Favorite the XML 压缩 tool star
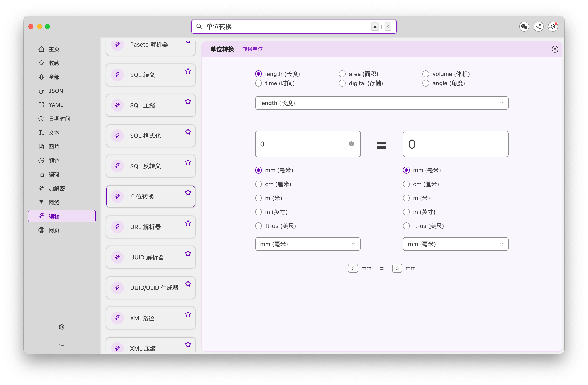The height and width of the screenshot is (385, 588). (188, 344)
